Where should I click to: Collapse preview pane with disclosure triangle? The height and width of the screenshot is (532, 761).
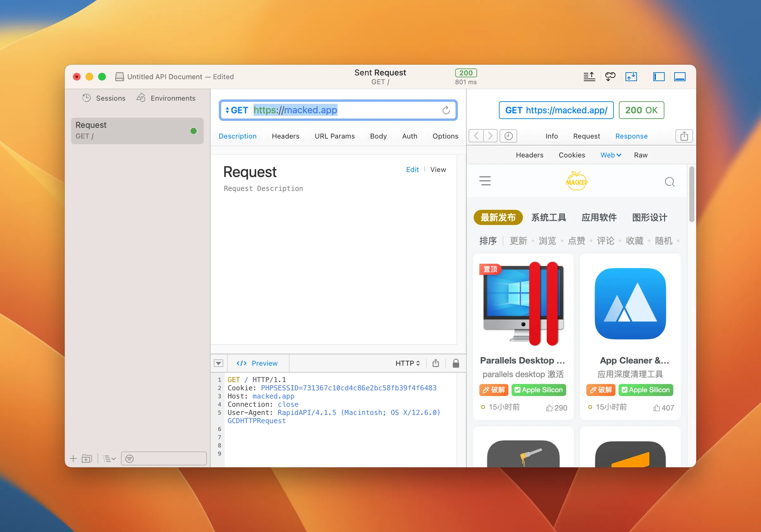click(x=219, y=363)
